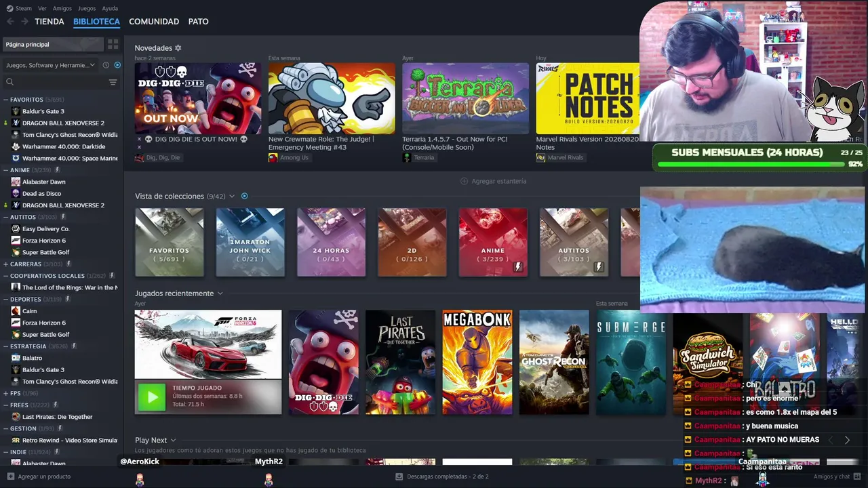Open Descargas completadas status

coord(441,476)
